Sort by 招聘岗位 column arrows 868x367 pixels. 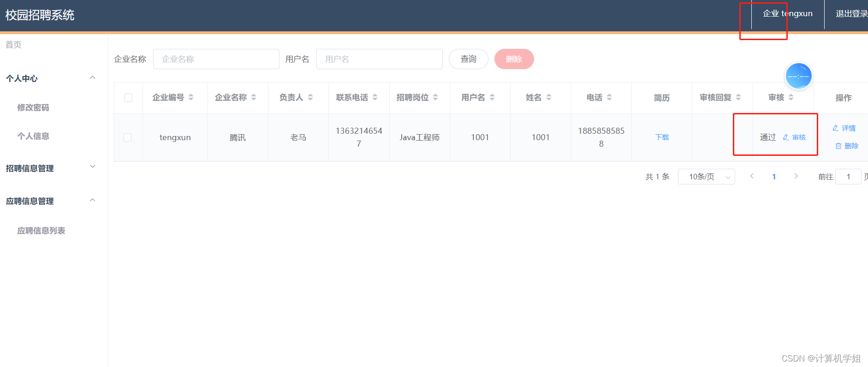[x=435, y=97]
